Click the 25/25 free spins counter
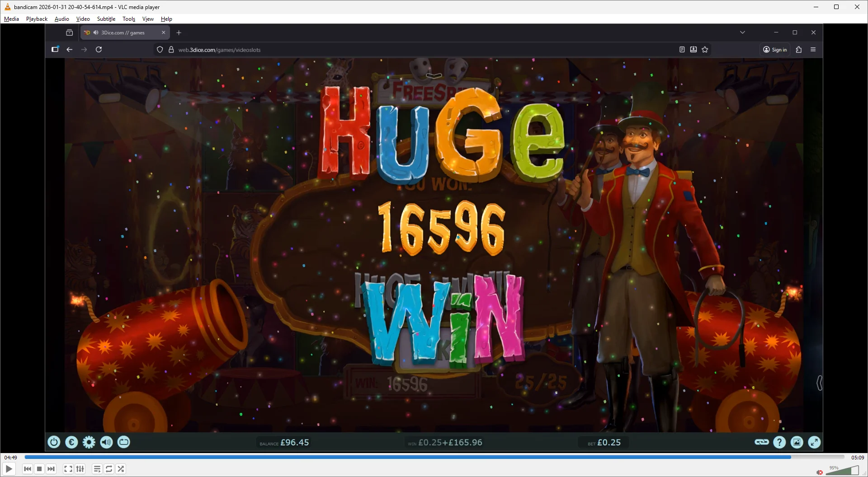 point(541,383)
